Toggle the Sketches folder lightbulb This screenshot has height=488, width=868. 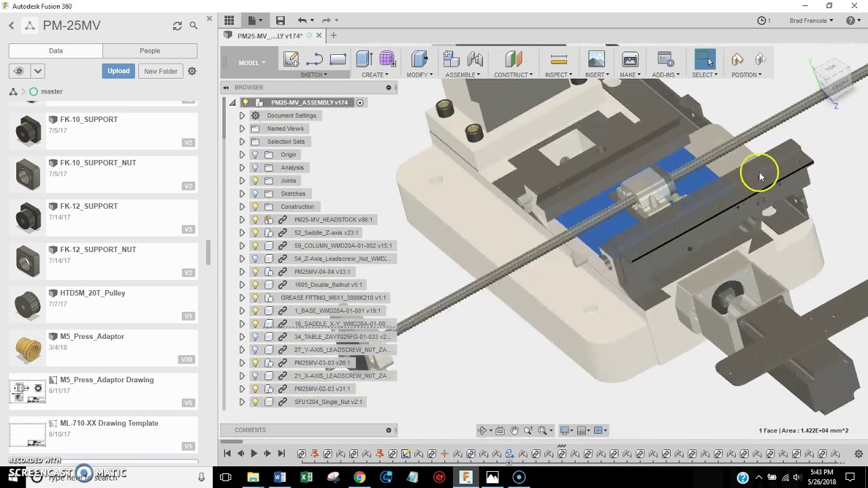pyautogui.click(x=256, y=194)
